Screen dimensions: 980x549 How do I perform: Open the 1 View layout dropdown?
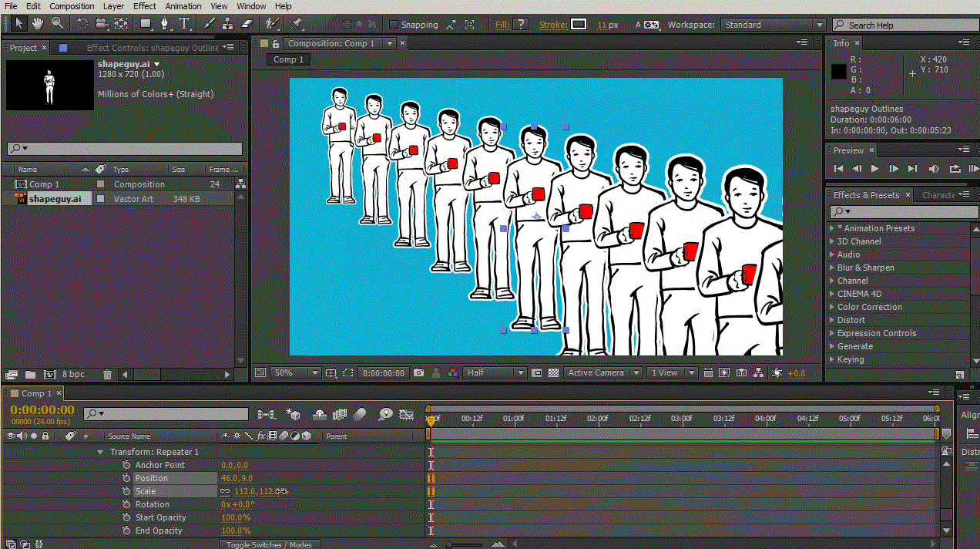pyautogui.click(x=672, y=372)
